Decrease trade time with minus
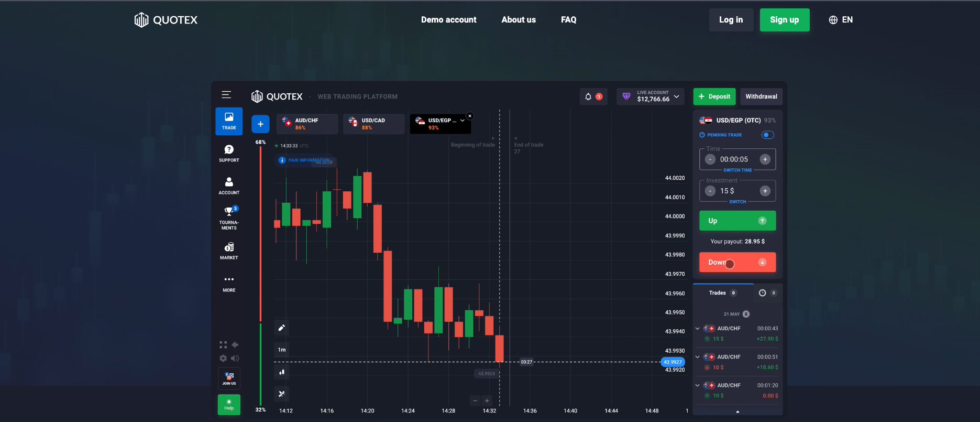This screenshot has width=980, height=422. tap(710, 159)
